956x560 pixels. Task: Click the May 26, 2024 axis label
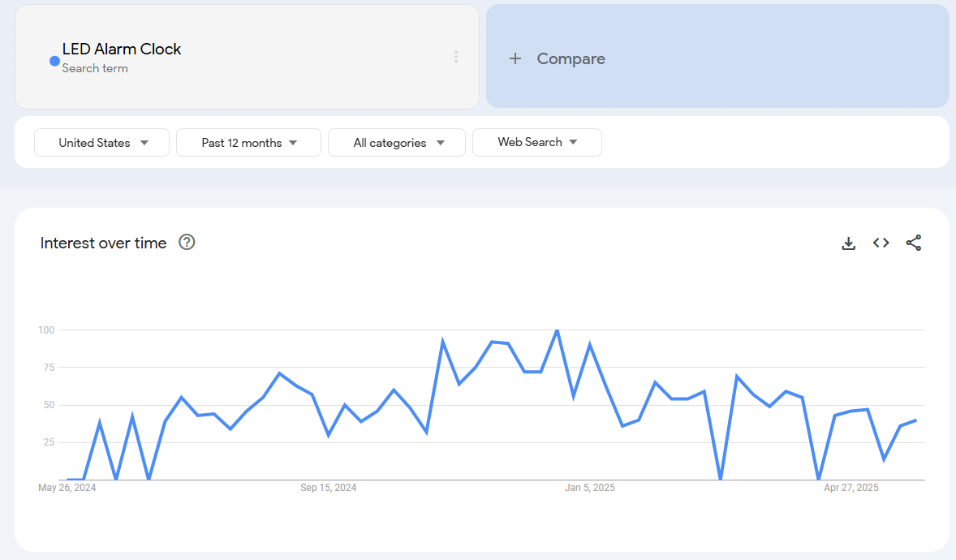[67, 488]
